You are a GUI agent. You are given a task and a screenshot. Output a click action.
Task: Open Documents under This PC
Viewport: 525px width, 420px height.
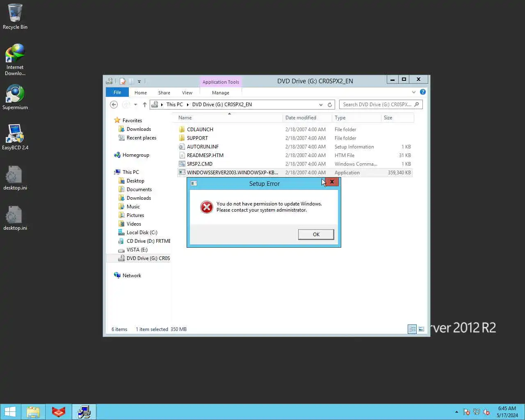[x=139, y=189]
